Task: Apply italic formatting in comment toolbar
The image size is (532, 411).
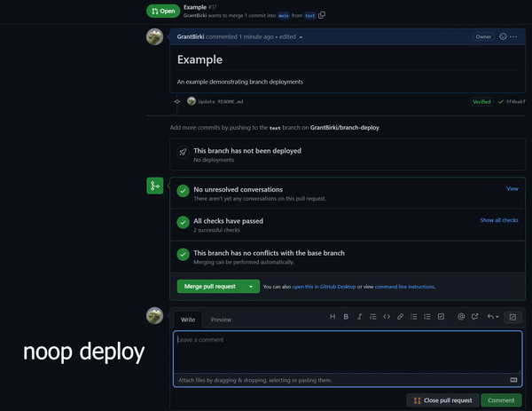Action: [x=359, y=317]
